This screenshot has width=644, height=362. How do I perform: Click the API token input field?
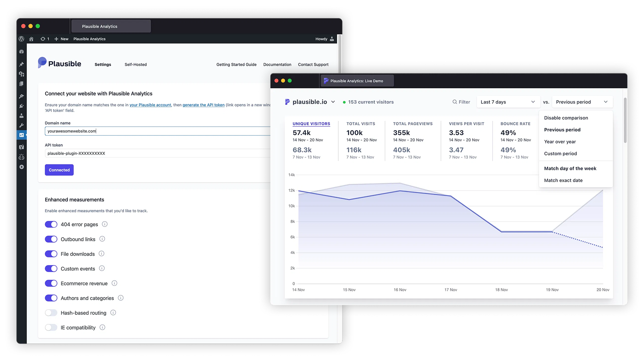[x=158, y=153]
